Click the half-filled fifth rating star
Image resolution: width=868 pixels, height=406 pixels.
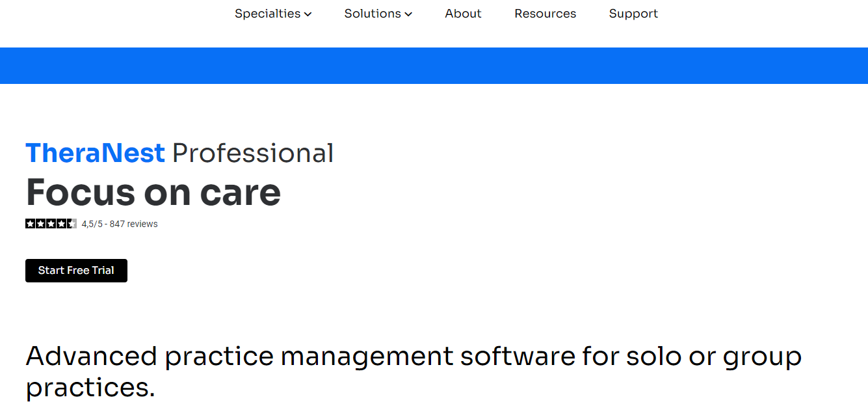72,224
